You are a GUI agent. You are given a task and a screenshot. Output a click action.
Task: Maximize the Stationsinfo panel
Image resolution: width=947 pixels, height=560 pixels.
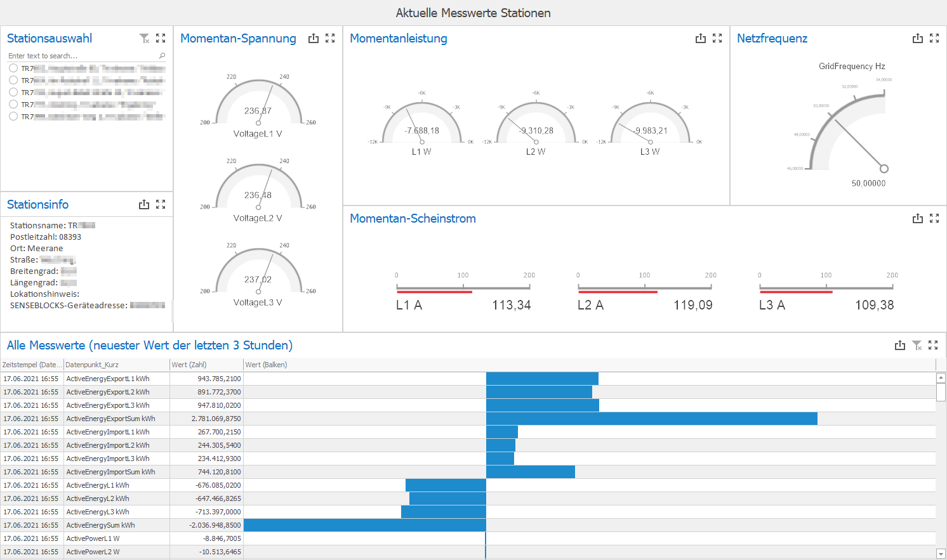tap(161, 205)
